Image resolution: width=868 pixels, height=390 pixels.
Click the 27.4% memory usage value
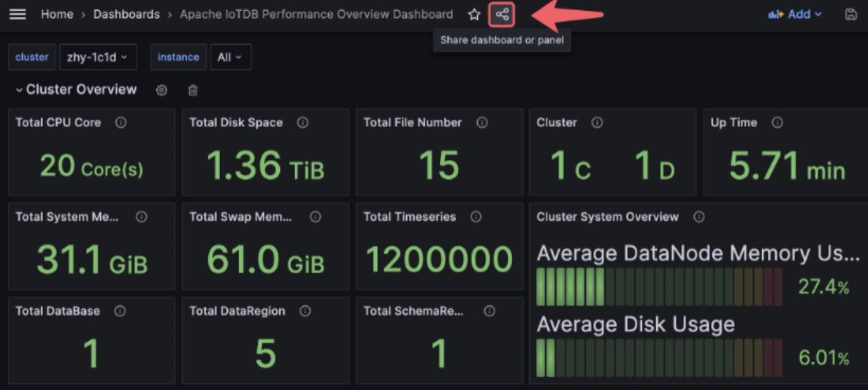(823, 287)
